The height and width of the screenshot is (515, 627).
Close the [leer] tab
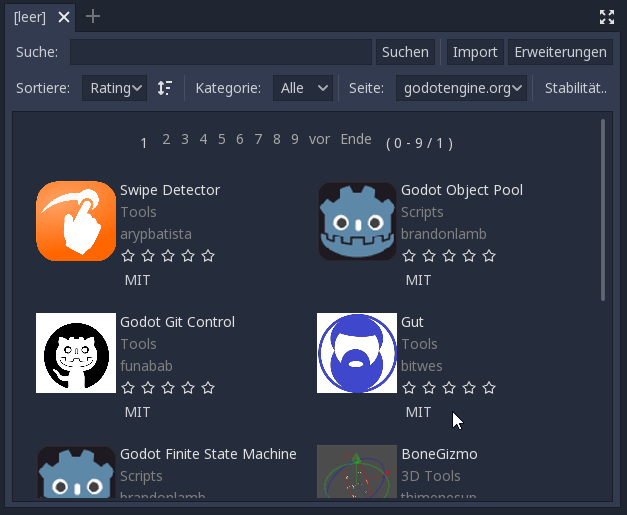pyautogui.click(x=64, y=17)
